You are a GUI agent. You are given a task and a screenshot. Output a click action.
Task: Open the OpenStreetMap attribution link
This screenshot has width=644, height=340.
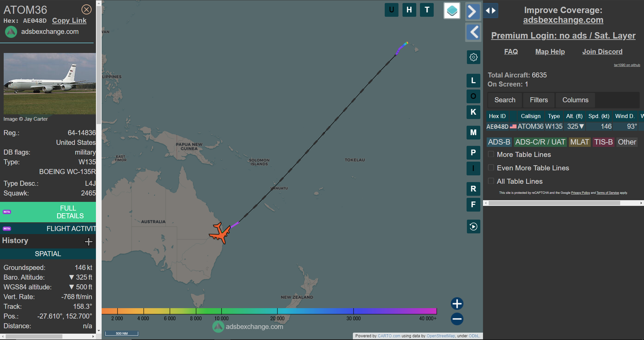coord(441,336)
